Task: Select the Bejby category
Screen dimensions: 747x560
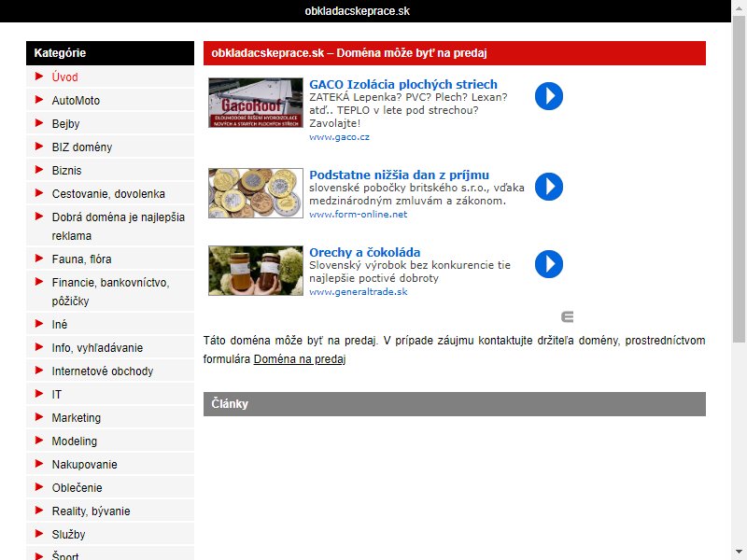Action: click(x=65, y=124)
